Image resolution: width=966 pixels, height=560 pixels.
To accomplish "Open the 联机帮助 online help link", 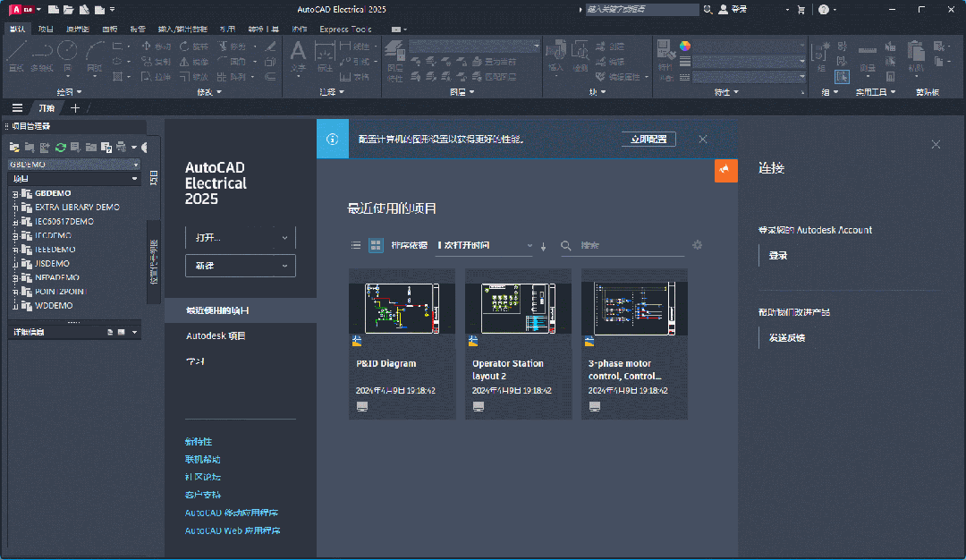I will pos(203,460).
